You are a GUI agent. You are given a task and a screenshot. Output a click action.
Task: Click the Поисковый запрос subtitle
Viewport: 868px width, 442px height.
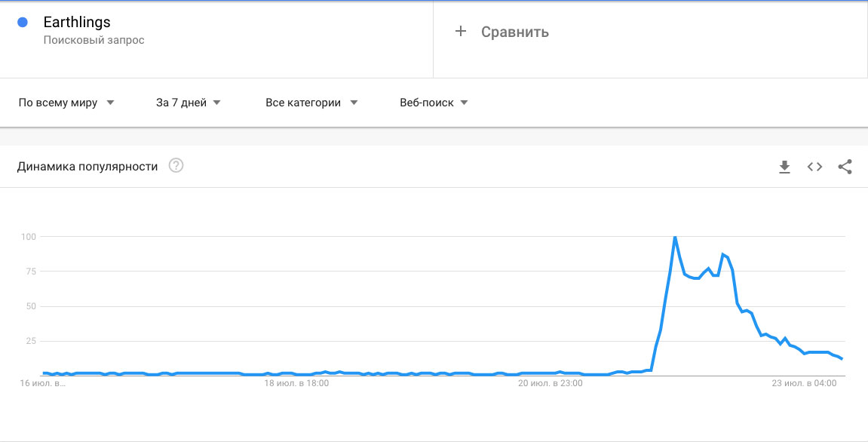pyautogui.click(x=94, y=40)
